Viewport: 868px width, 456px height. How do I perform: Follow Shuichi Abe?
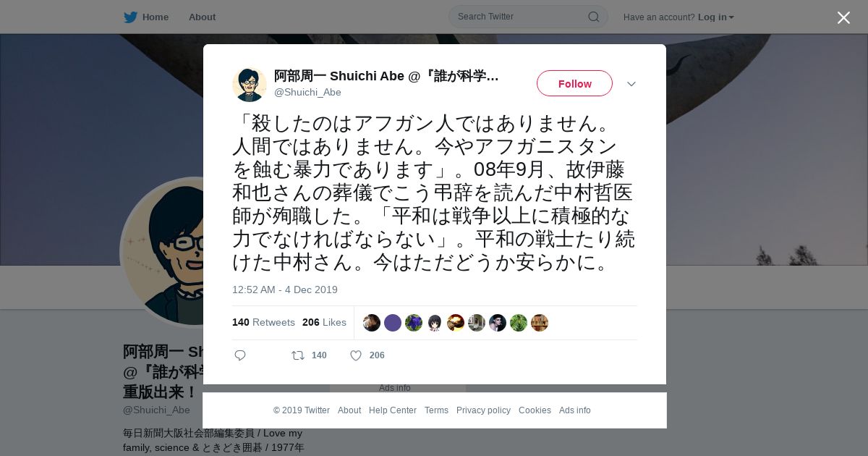click(x=574, y=84)
